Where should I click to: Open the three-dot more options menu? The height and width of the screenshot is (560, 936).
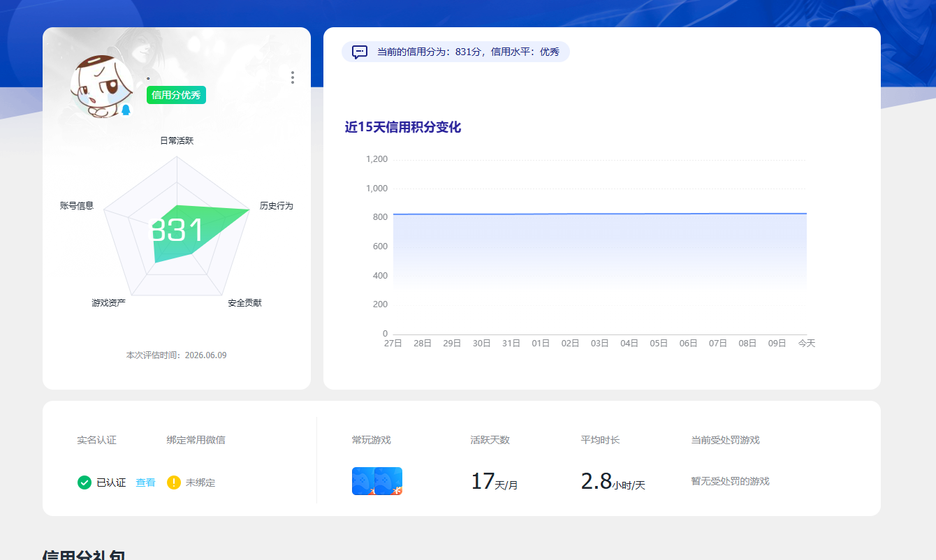click(x=292, y=78)
